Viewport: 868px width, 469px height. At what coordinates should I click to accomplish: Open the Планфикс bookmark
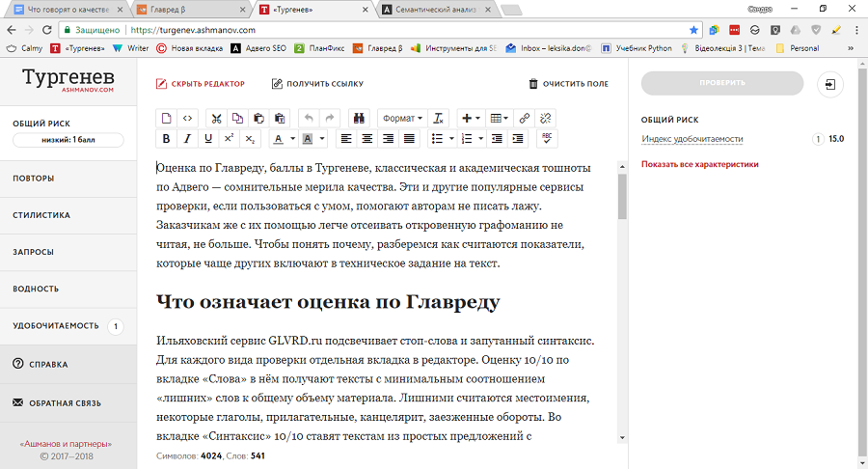click(x=320, y=48)
